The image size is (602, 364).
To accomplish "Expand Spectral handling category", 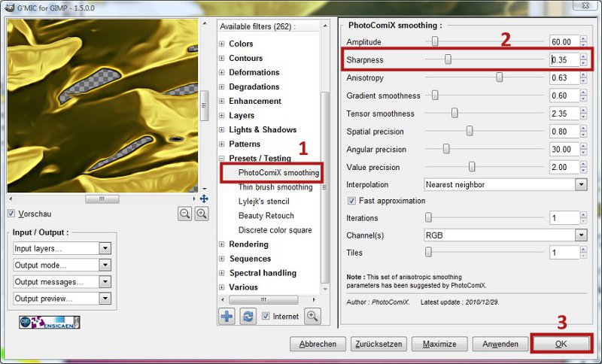I will click(x=222, y=273).
